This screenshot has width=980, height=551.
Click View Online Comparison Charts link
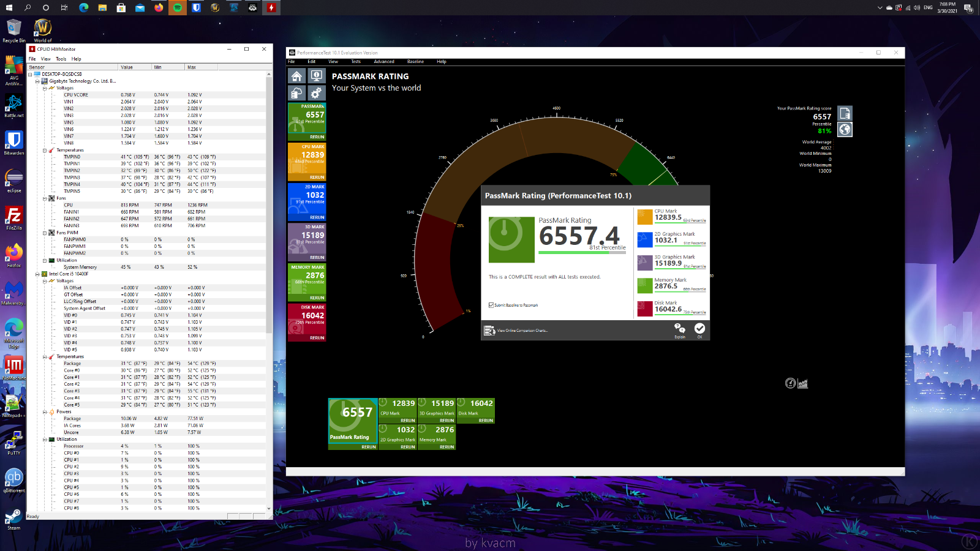(522, 331)
